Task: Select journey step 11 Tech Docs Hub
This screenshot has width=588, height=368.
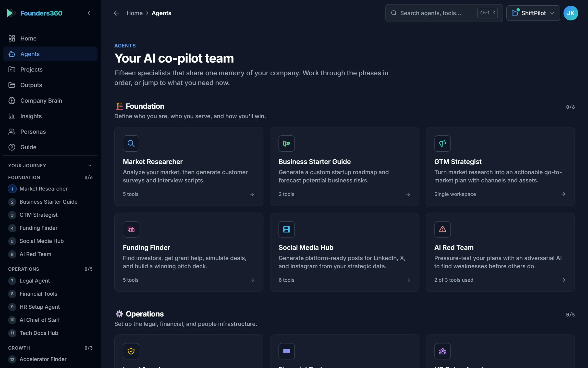Action: tap(50, 333)
